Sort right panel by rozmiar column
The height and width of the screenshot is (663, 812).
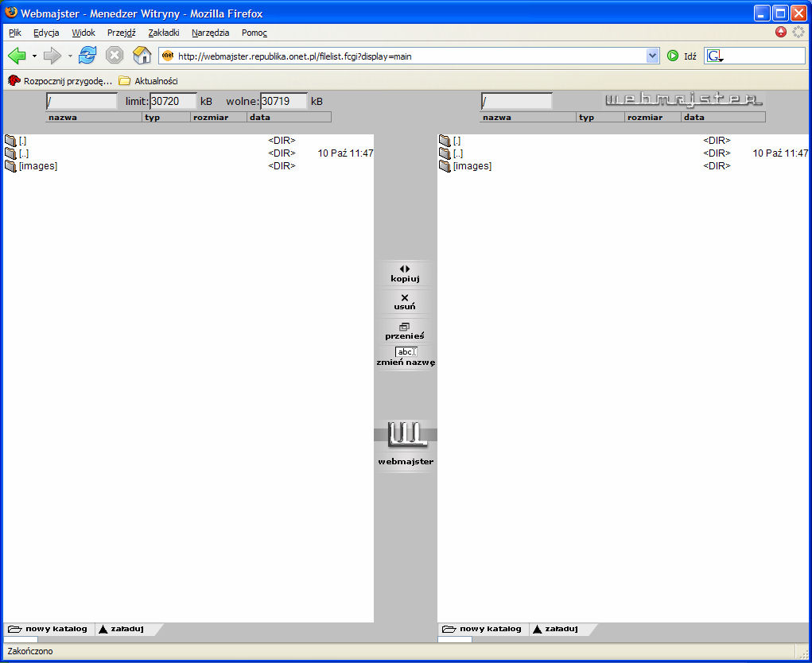tap(653, 118)
